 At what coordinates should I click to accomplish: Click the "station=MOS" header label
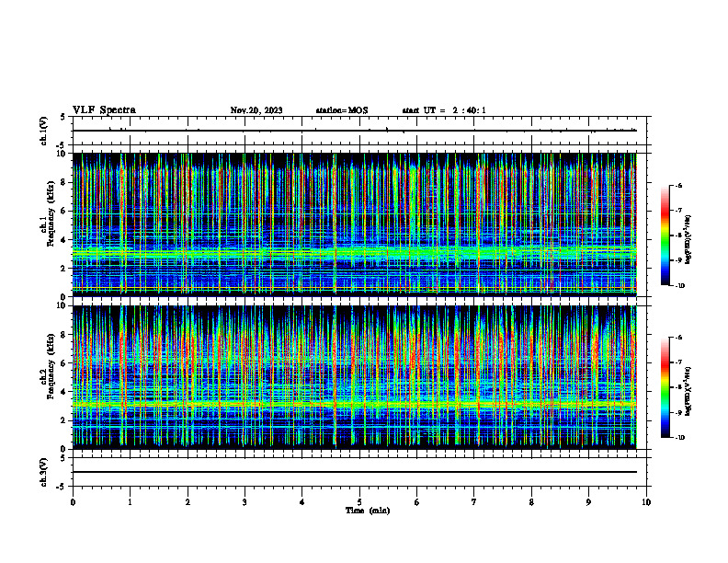[342, 110]
